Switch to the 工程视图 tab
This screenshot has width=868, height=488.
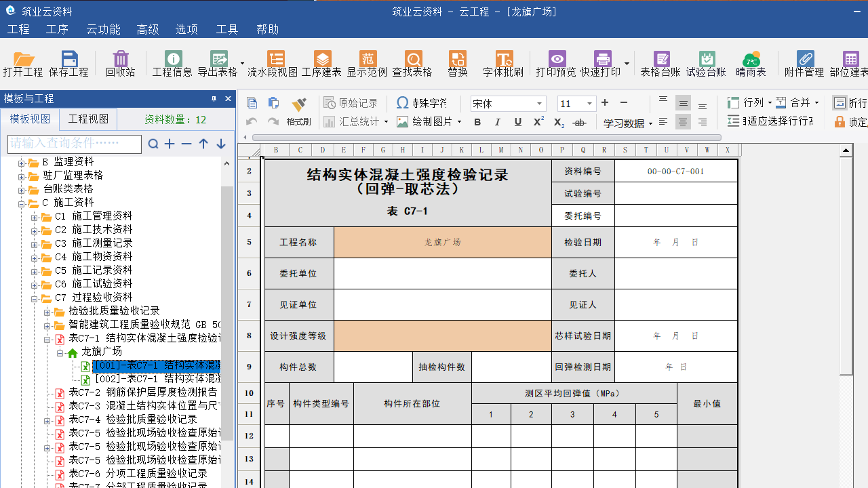[87, 117]
